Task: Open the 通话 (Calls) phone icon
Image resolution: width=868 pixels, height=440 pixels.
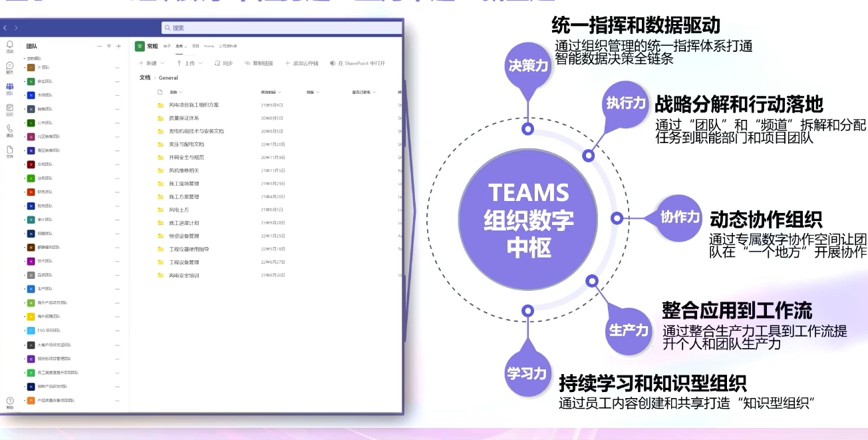Action: click(9, 128)
